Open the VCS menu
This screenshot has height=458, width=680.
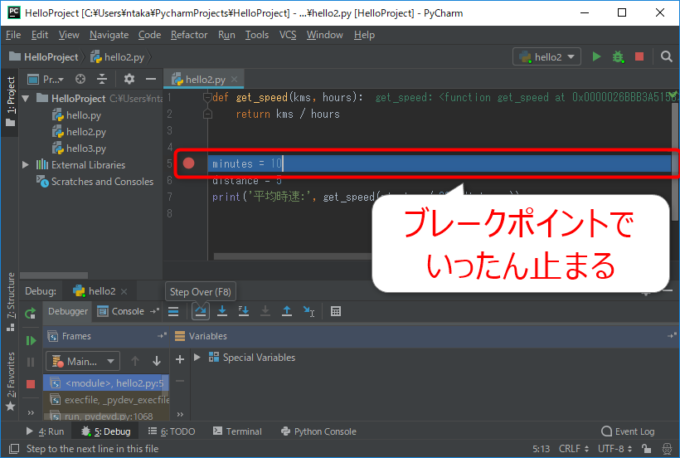coord(288,35)
